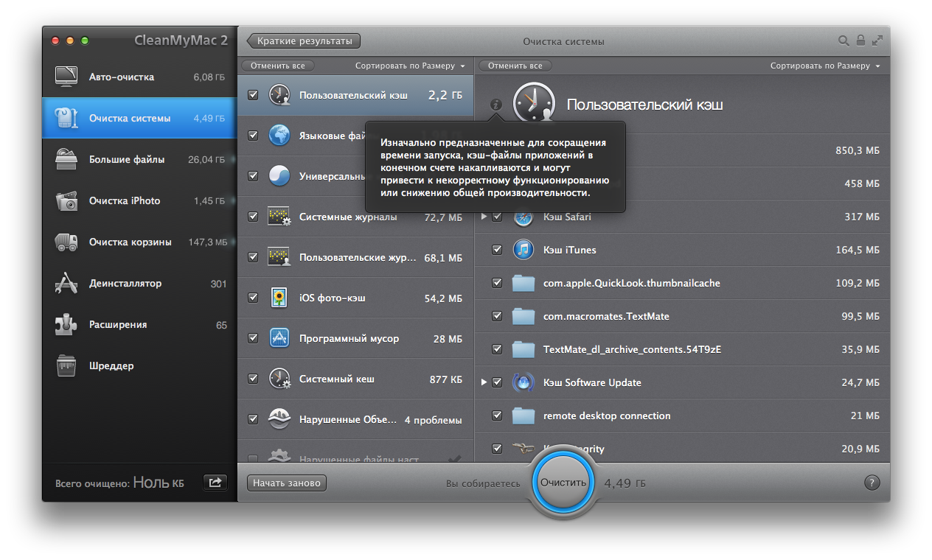Click the Авто-очистка monitor icon

[66, 77]
